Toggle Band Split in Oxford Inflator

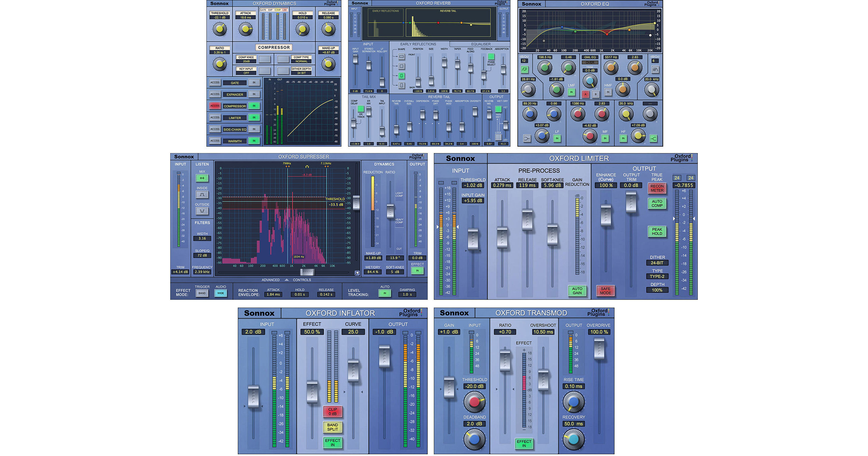tap(332, 427)
